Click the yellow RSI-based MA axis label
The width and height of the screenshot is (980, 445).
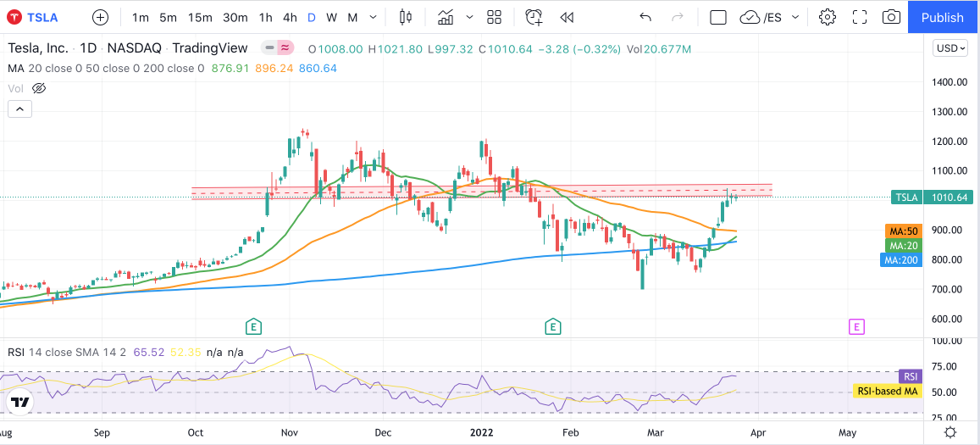click(887, 392)
